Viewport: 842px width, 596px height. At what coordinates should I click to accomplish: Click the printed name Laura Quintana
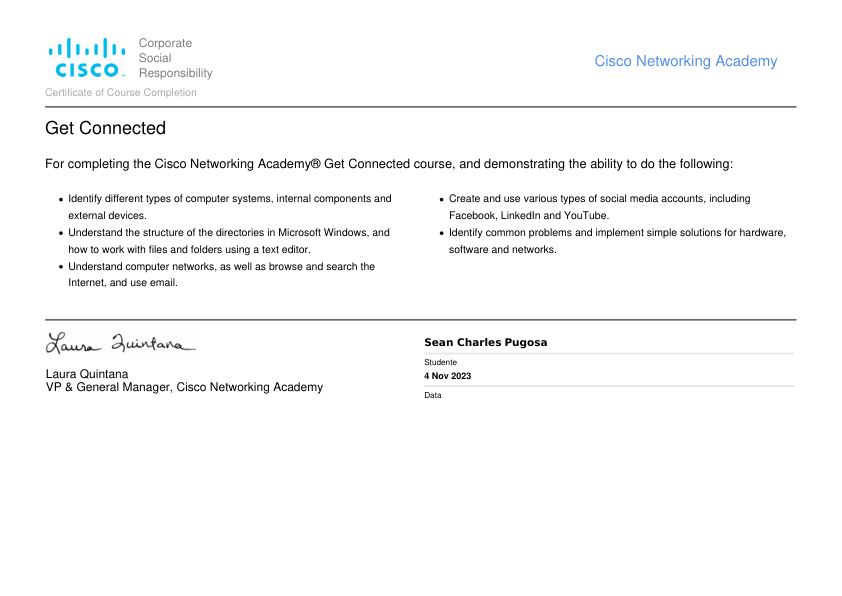[87, 374]
